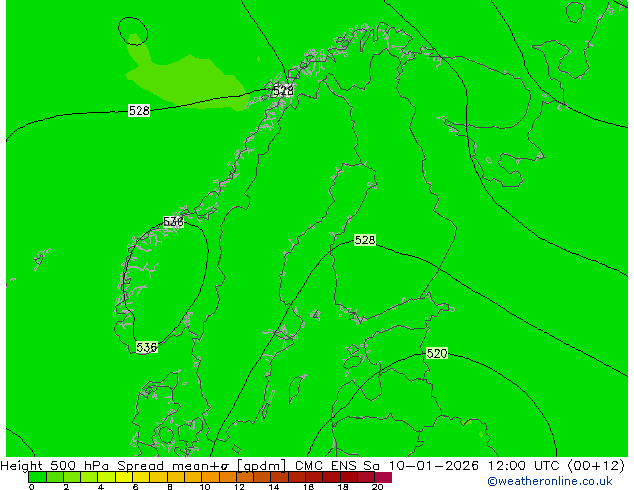The height and width of the screenshot is (490, 634).
Task: Click the 'Spread mean+σ' caption text
Action: click(x=174, y=466)
